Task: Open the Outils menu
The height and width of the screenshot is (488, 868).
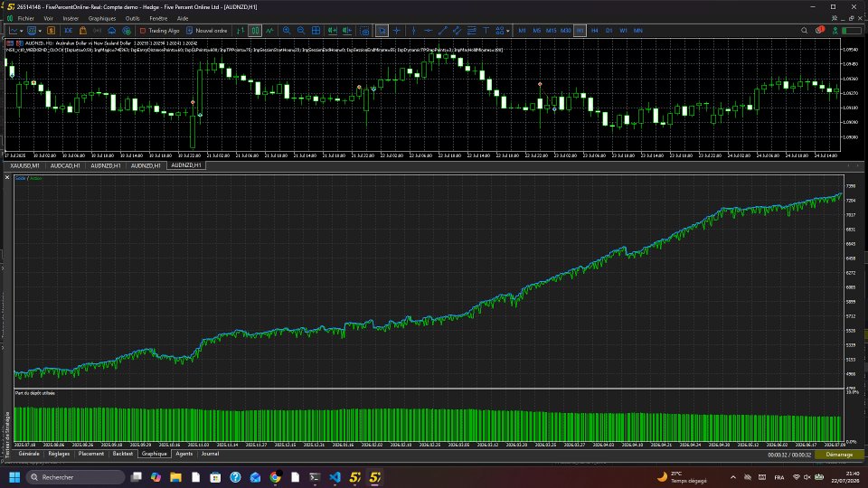Action: [x=132, y=18]
